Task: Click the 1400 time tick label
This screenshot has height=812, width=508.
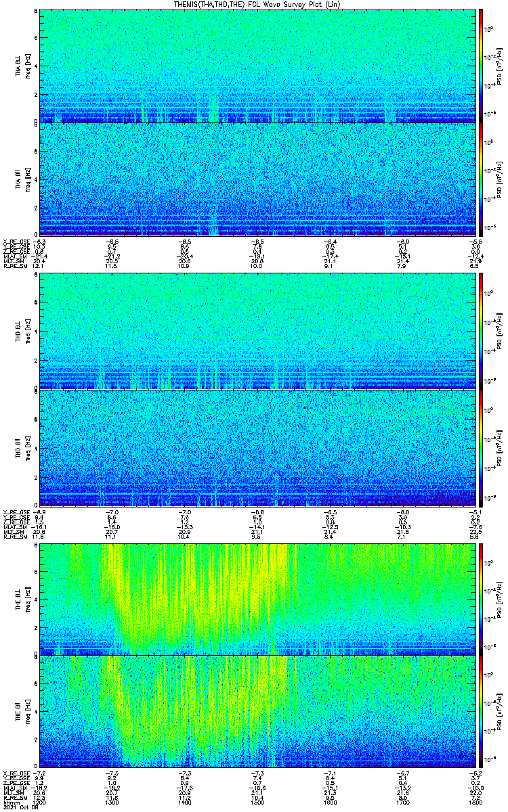Action: point(185,802)
